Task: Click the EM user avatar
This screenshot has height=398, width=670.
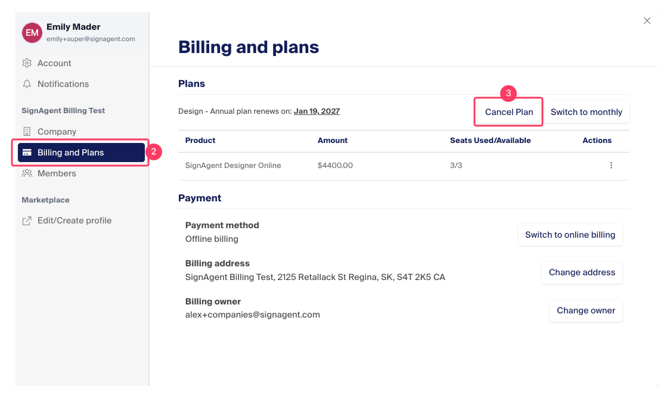Action: tap(32, 32)
